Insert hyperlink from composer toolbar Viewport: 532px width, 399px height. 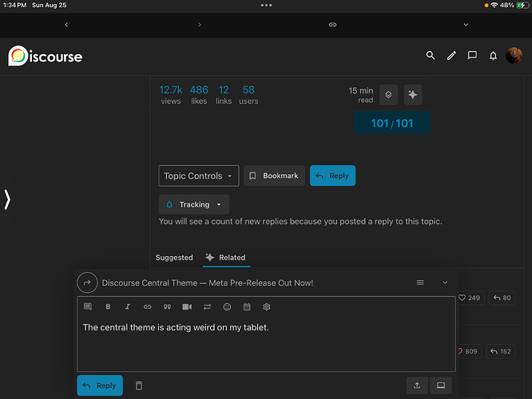point(147,306)
